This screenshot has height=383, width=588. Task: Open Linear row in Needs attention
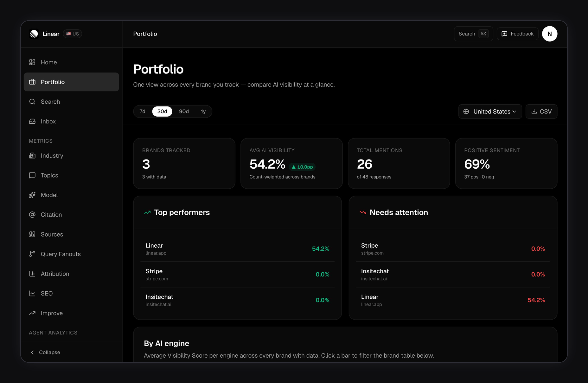pyautogui.click(x=453, y=300)
